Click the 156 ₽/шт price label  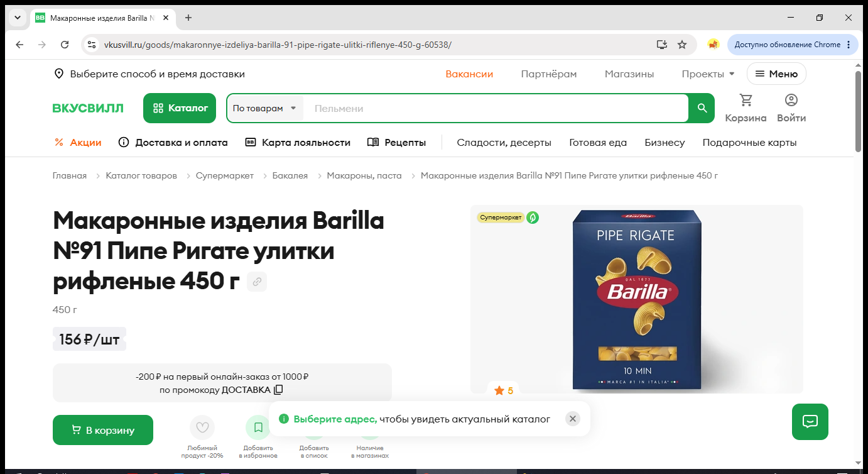[89, 339]
